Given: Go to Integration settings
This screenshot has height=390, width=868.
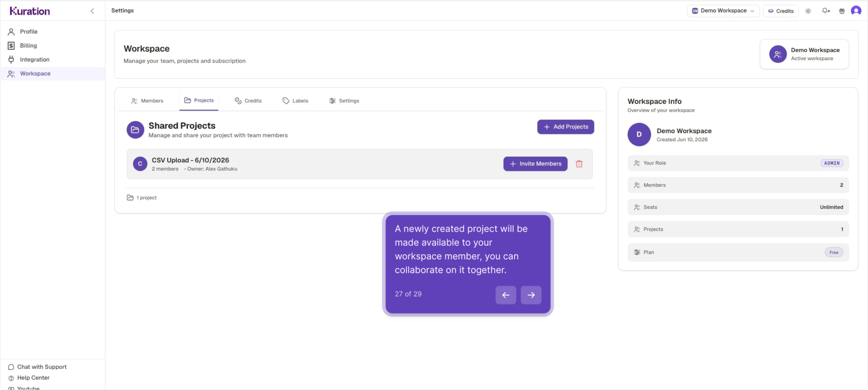Looking at the screenshot, I should 53,60.
